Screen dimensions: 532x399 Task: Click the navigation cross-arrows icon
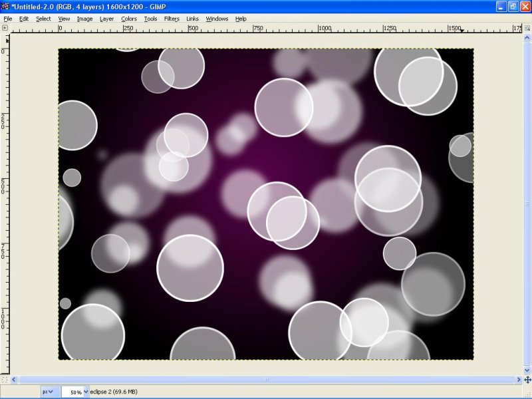(x=527, y=380)
